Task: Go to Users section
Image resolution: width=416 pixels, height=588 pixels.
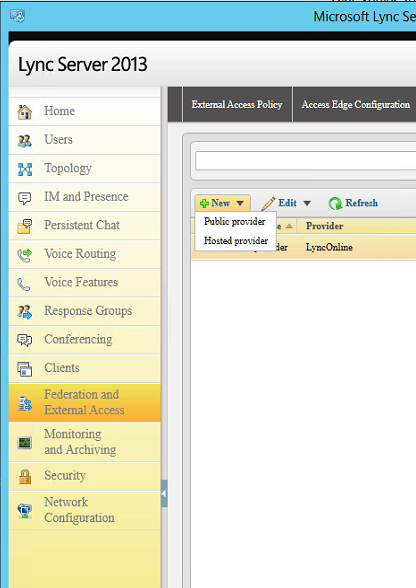Action: click(85, 140)
